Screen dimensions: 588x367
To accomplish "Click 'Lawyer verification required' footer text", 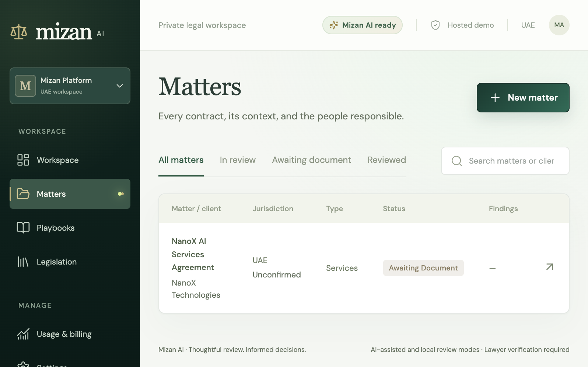I will click(527, 350).
